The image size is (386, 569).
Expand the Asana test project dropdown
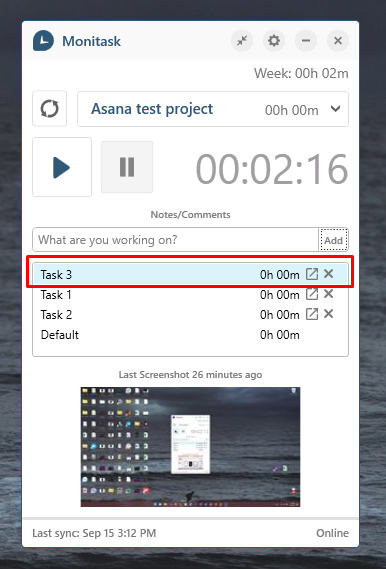tap(336, 109)
